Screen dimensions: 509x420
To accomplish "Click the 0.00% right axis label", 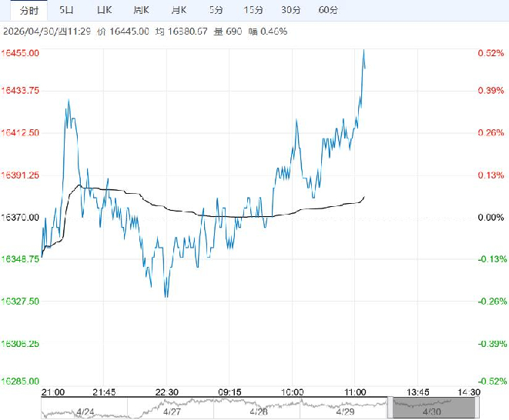I will tap(490, 218).
